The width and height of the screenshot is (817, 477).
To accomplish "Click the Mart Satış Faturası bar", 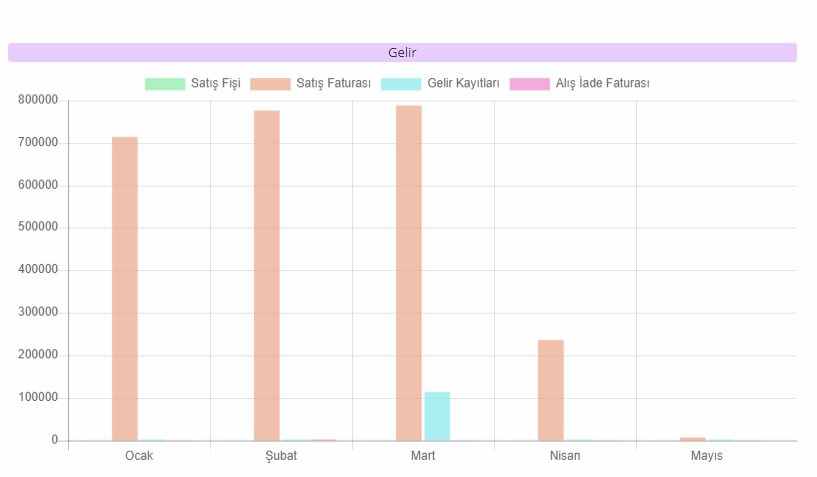I will click(409, 272).
